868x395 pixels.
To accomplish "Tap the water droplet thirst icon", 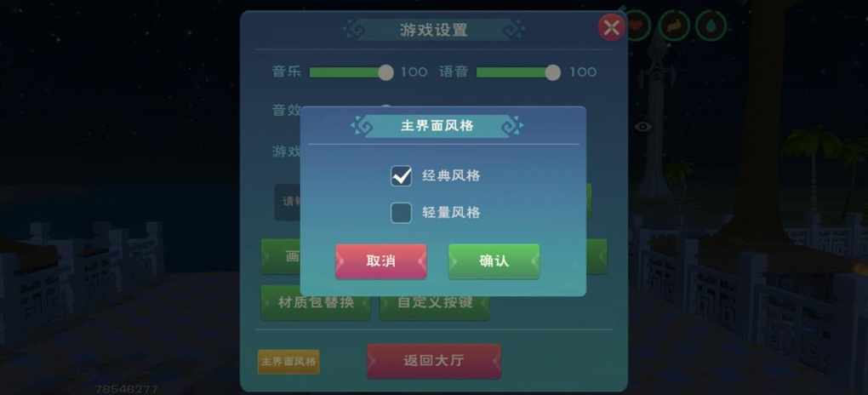I will 711,25.
